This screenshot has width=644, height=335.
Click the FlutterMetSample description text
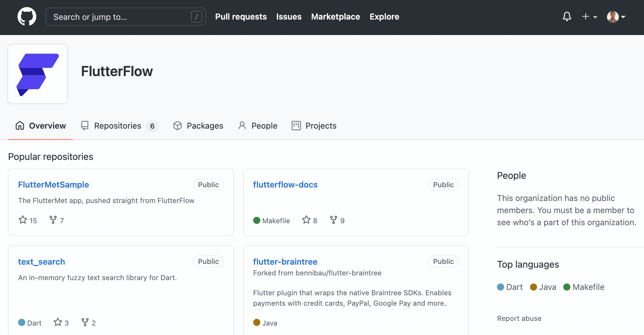[x=106, y=201]
